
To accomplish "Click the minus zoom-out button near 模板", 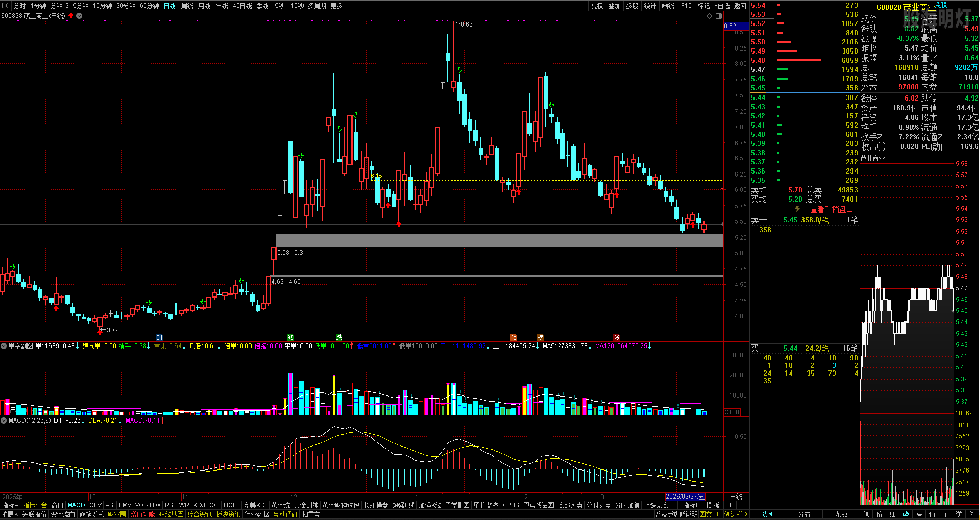I will [x=743, y=505].
